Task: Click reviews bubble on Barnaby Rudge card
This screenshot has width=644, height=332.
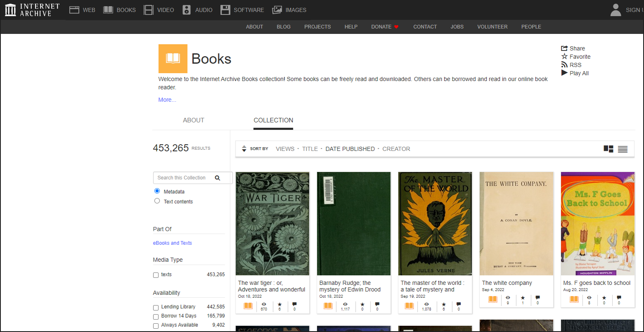Action: pos(377,304)
